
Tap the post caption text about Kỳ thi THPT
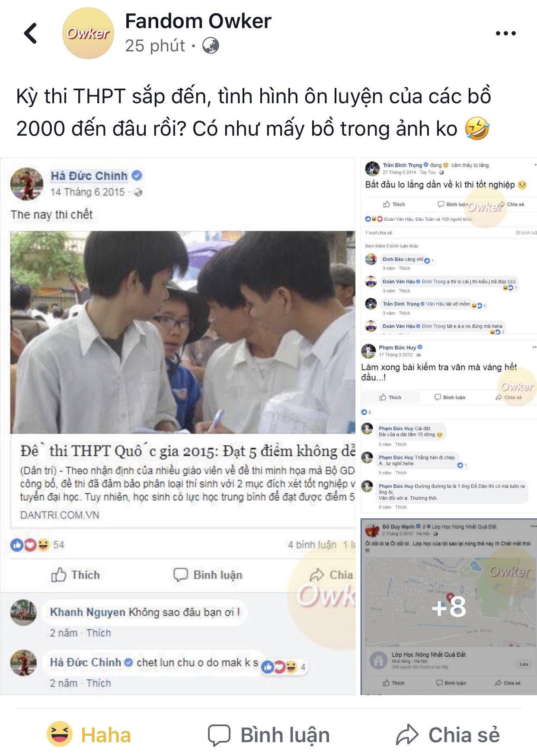tap(254, 112)
